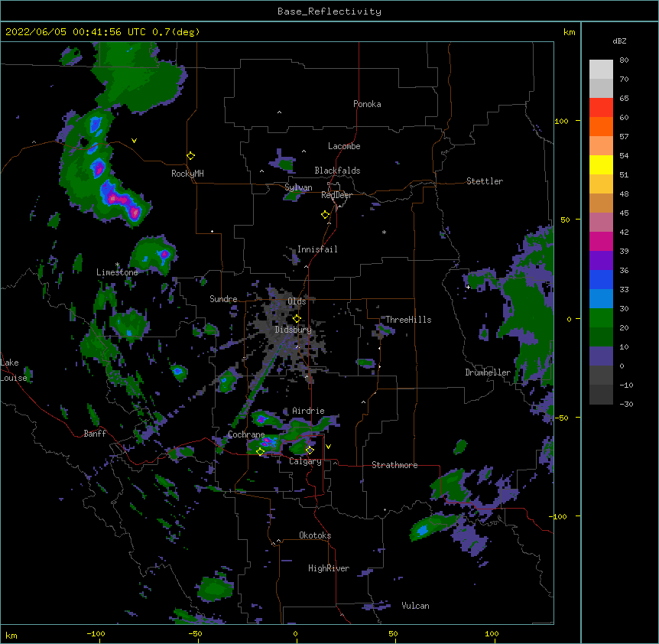Select the blue 33-36 dBZ legend swatch
The width and height of the screenshot is (659, 644).
pos(601,279)
